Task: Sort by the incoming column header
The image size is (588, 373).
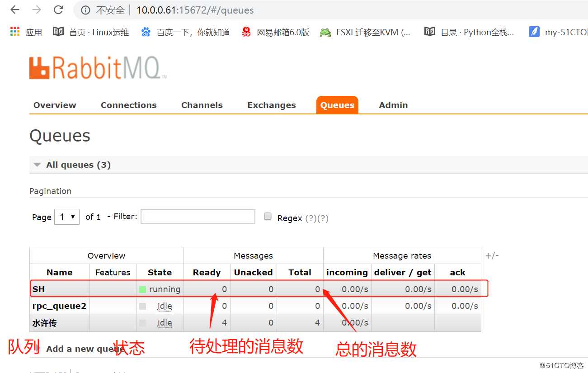Action: coord(347,272)
